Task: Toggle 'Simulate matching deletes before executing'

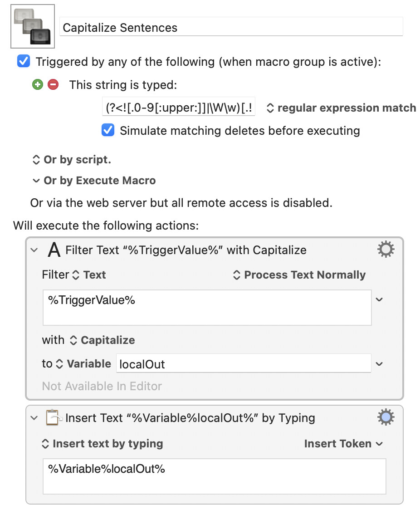Action: [x=108, y=131]
